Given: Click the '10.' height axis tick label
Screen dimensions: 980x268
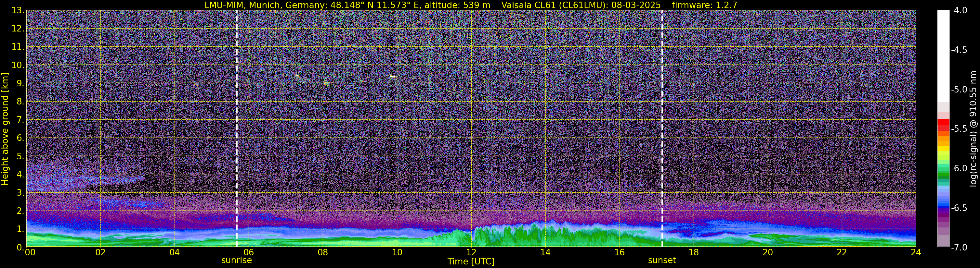Looking at the screenshot, I should tap(18, 65).
